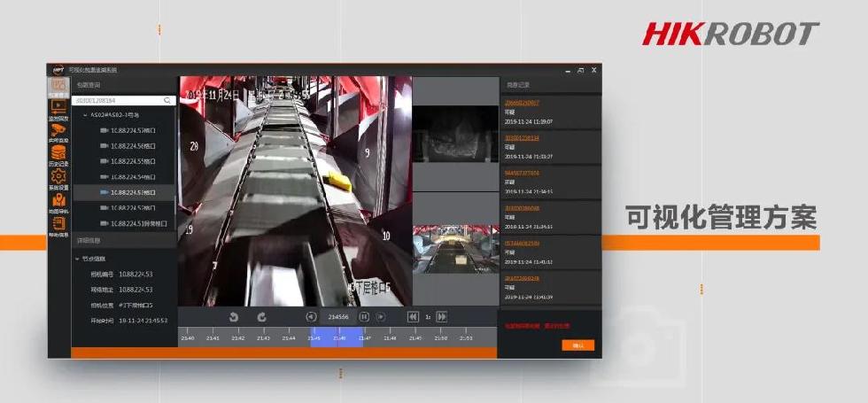Image resolution: width=868 pixels, height=403 pixels.
Task: Click the 21:42 mark on timeline
Action: pyautogui.click(x=238, y=337)
